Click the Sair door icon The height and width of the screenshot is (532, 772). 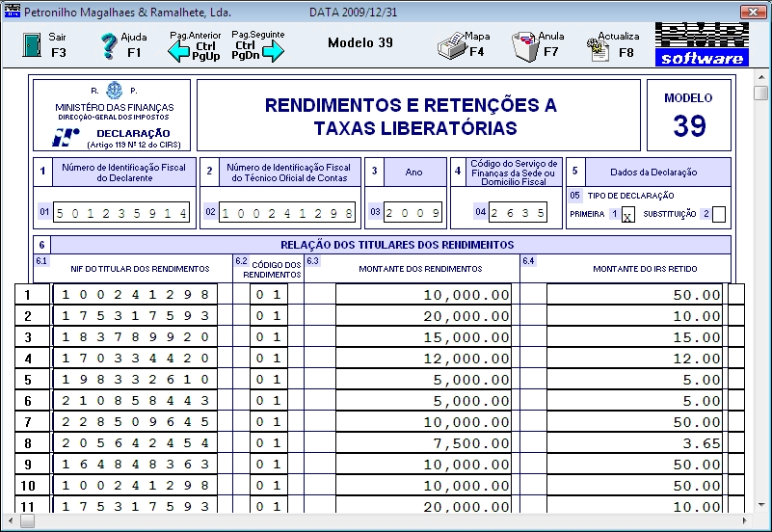pos(32,45)
